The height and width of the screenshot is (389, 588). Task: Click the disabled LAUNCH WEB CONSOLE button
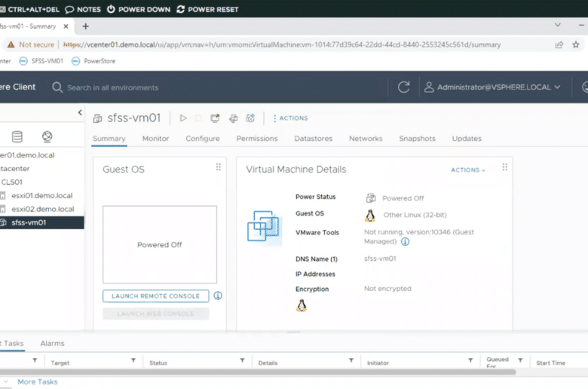[x=155, y=314]
